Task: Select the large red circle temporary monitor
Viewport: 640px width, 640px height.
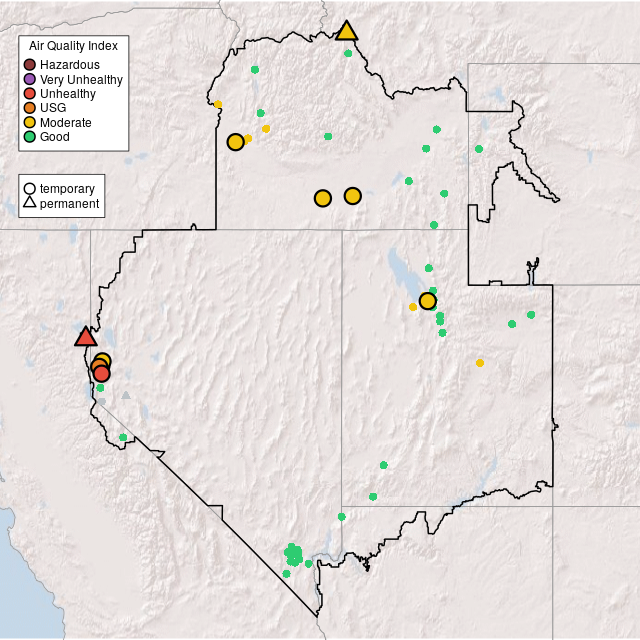Action: click(x=101, y=374)
